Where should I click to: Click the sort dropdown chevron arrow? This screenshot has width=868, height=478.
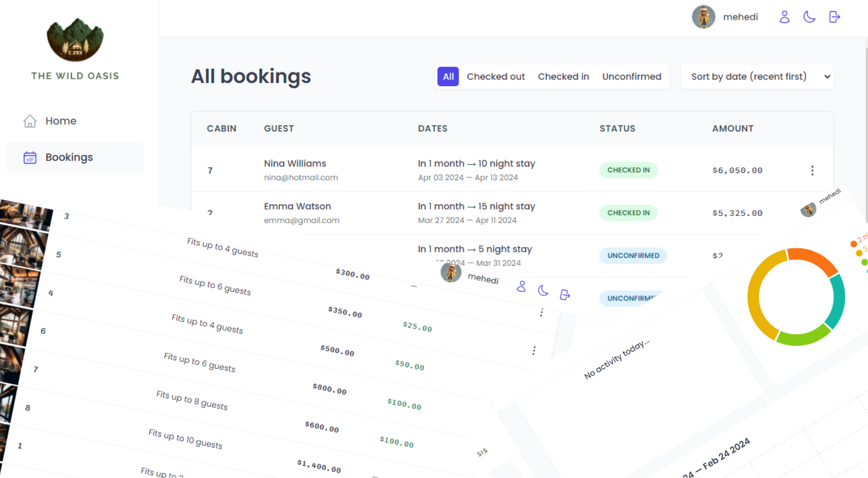tap(827, 77)
